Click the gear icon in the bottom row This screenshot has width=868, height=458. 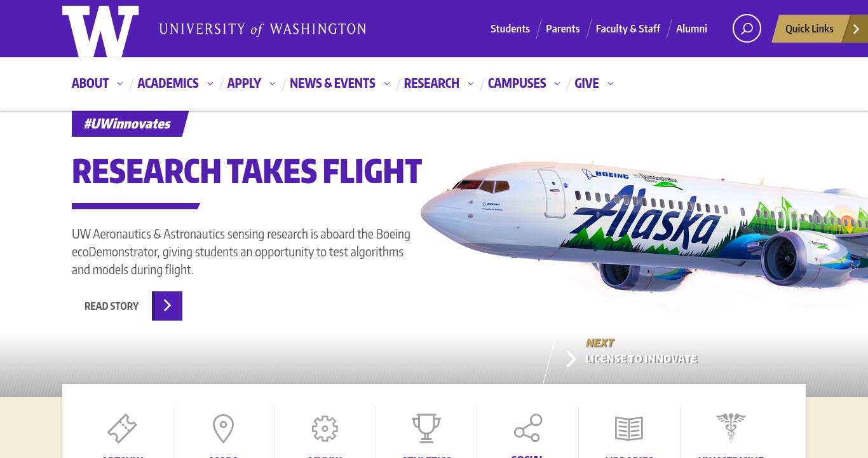[x=325, y=429]
